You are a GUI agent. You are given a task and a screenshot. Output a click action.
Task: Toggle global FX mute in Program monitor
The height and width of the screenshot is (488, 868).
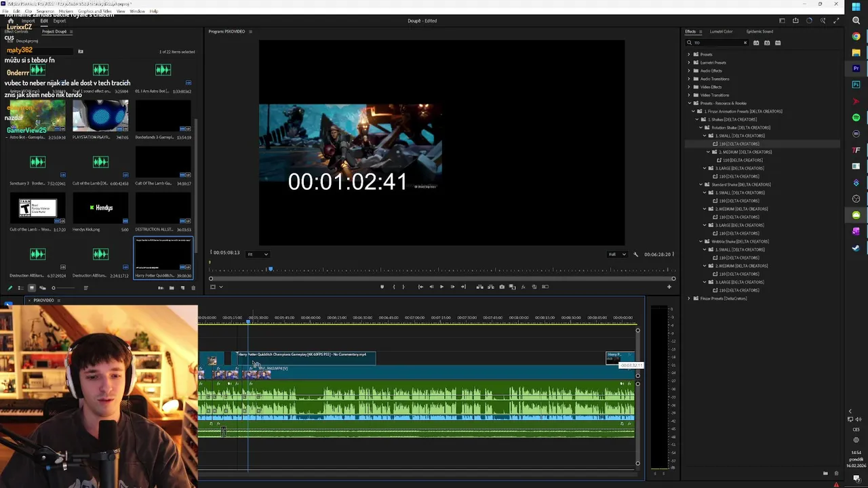click(x=524, y=287)
